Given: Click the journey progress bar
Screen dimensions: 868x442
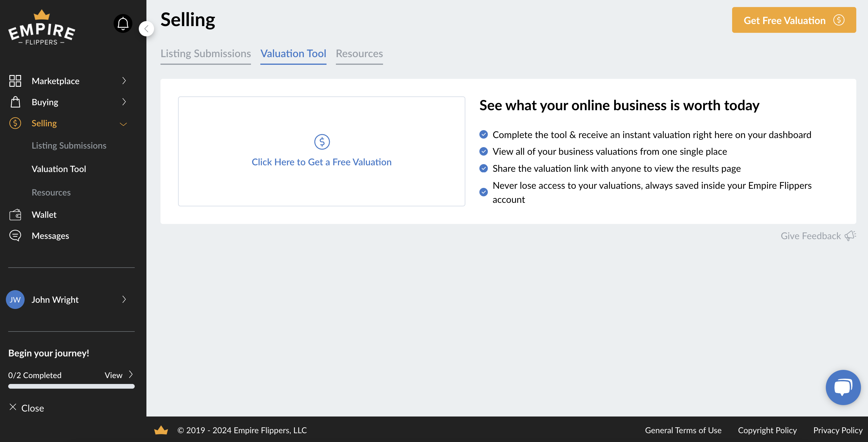Looking at the screenshot, I should pos(71,386).
